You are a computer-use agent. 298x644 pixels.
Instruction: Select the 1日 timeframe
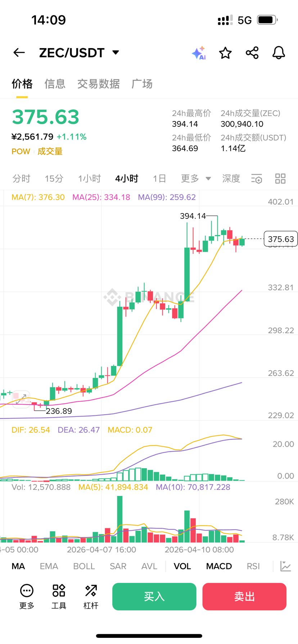[159, 179]
